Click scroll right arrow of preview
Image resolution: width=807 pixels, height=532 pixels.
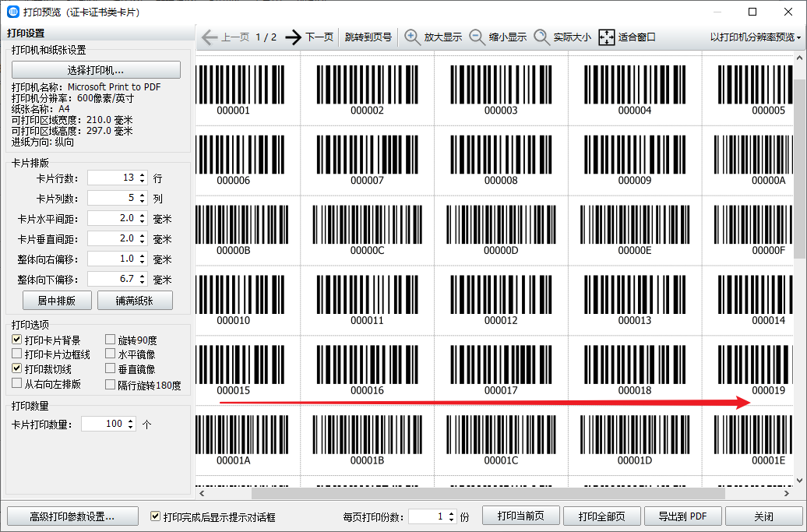click(x=787, y=493)
